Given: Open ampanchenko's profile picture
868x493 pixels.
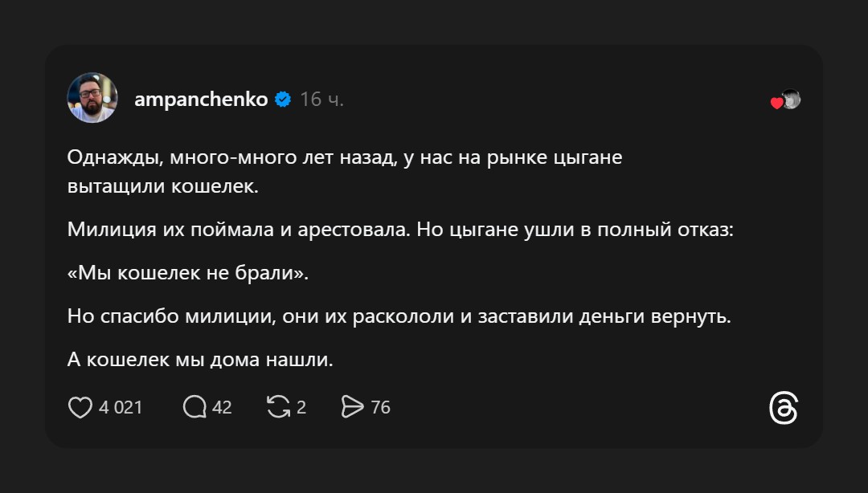Looking at the screenshot, I should coord(92,98).
